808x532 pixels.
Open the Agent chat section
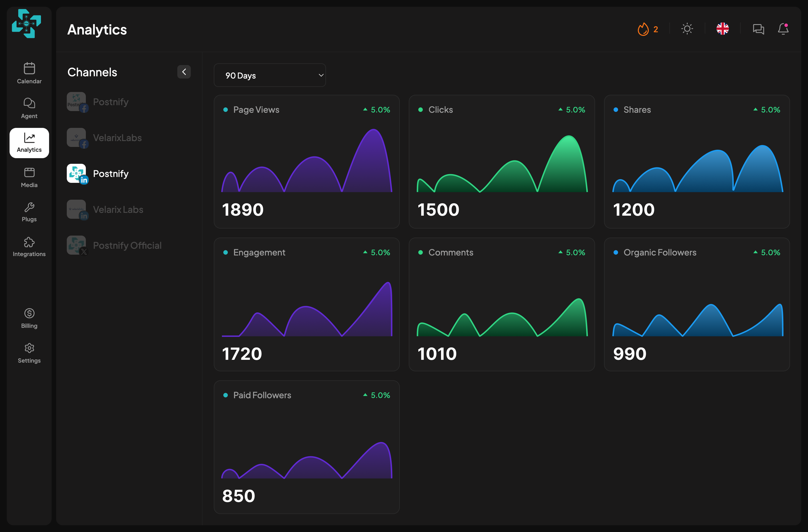(29, 108)
